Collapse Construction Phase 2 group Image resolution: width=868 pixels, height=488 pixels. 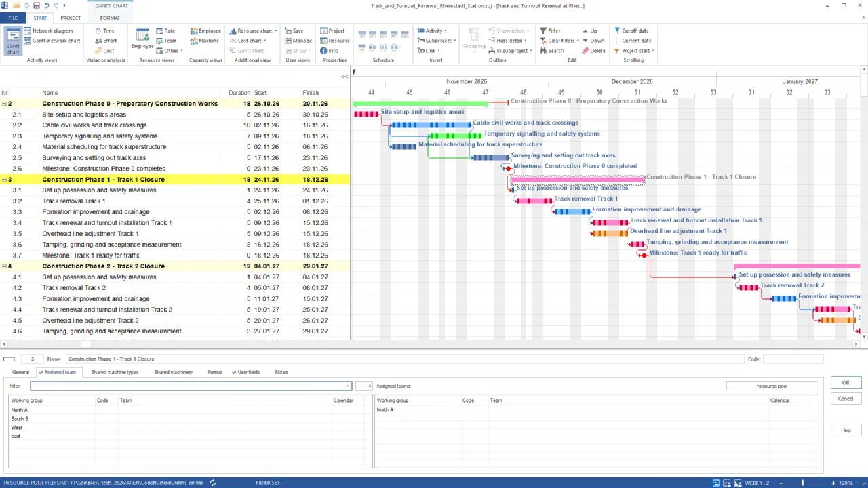[5, 266]
